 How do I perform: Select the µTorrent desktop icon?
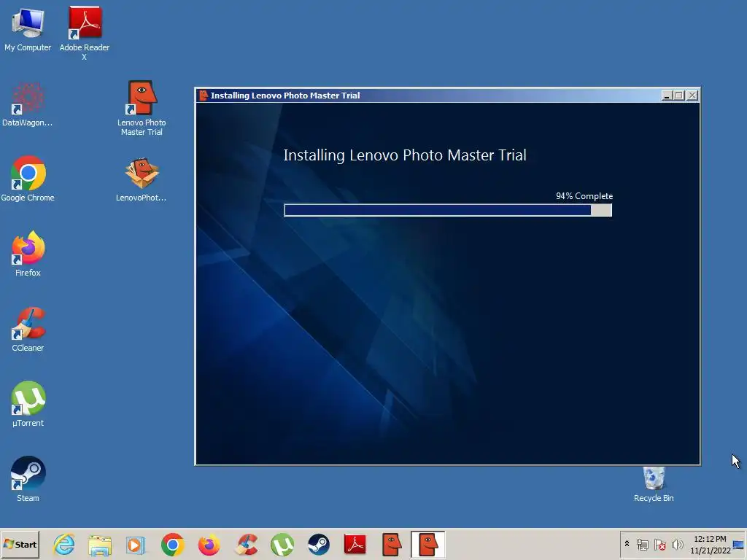pos(28,404)
